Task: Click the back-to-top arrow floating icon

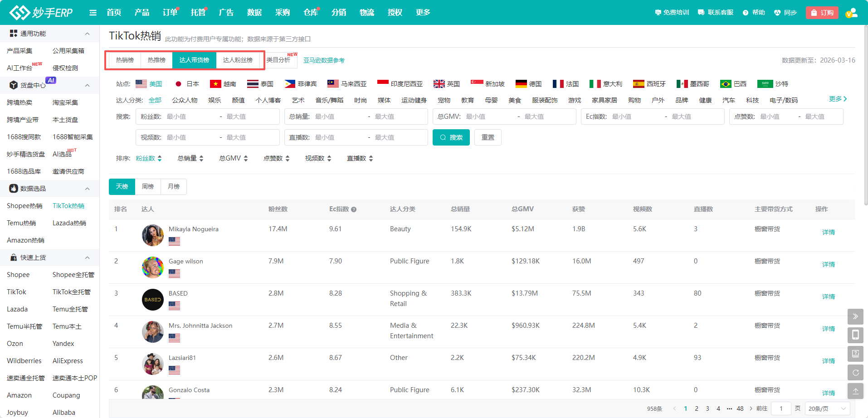Action: pyautogui.click(x=855, y=391)
